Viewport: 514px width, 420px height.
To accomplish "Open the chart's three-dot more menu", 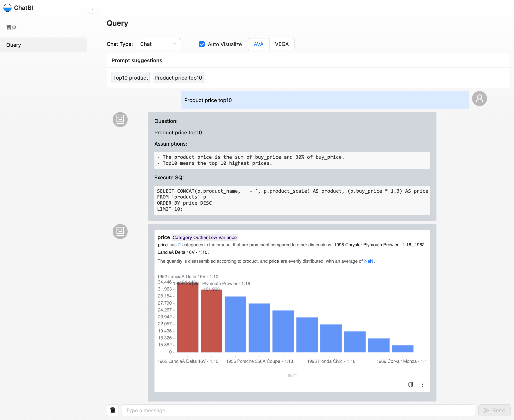I will click(422, 384).
